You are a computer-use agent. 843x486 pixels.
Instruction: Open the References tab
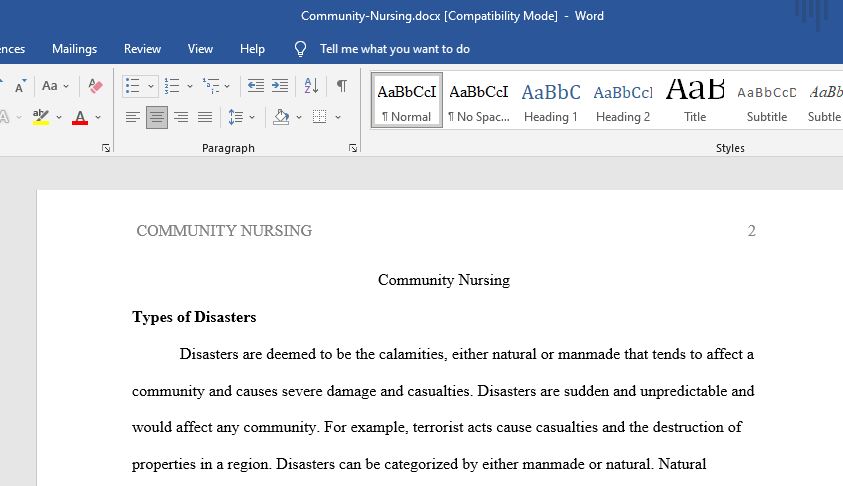point(12,49)
